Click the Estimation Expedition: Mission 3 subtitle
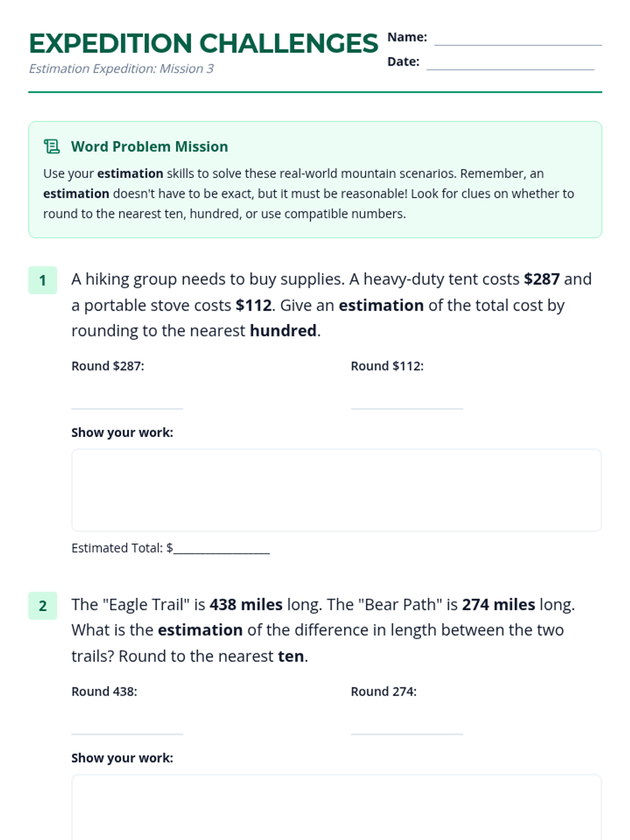 tap(121, 69)
